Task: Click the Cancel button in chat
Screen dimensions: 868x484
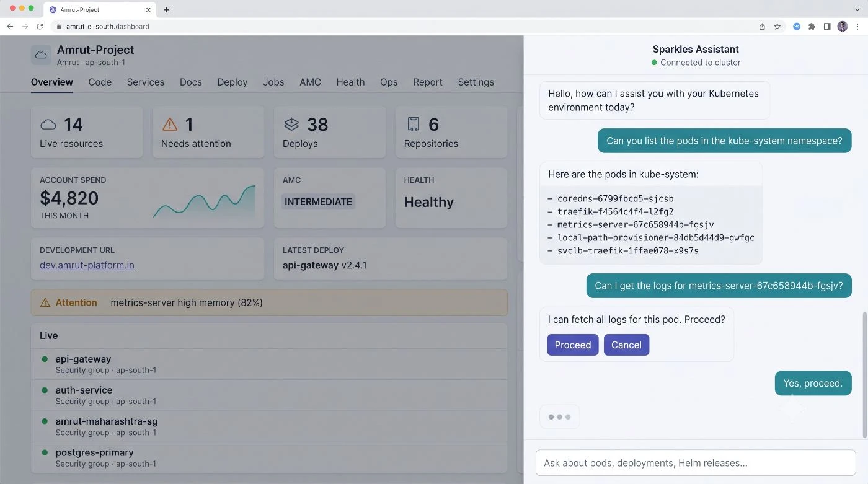Action: pos(626,345)
